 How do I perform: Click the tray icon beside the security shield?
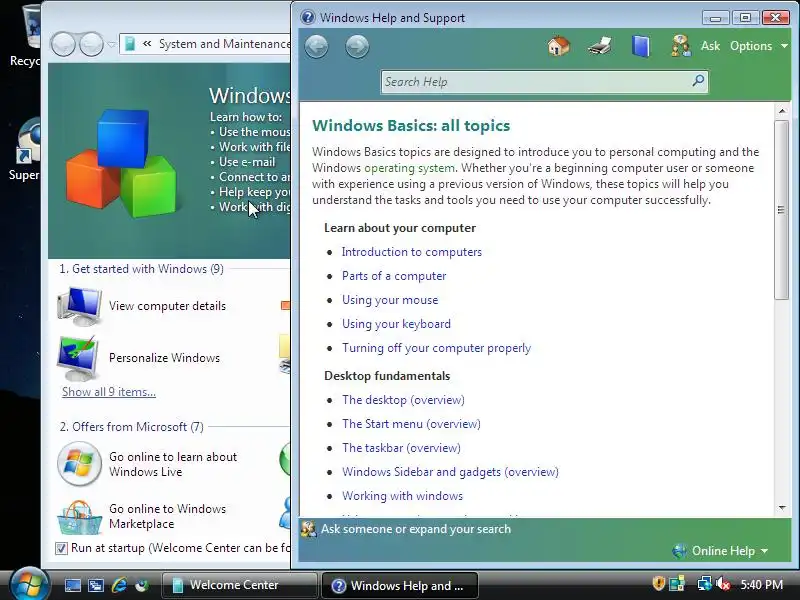click(x=677, y=583)
